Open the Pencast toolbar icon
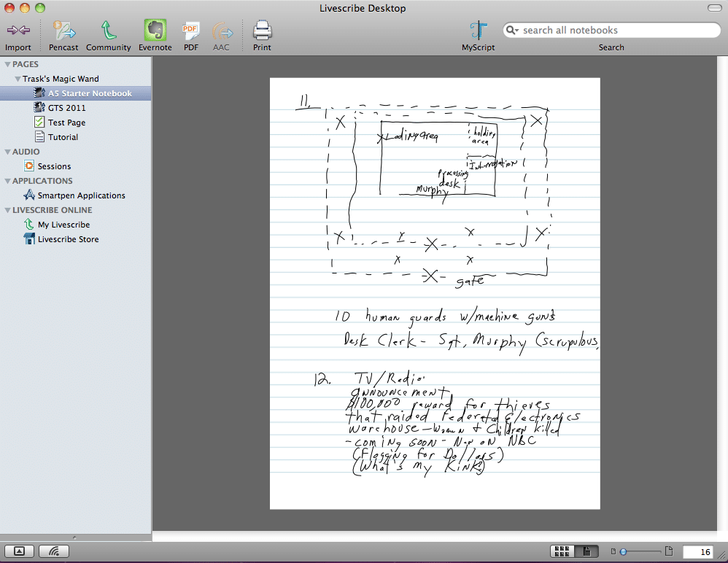The height and width of the screenshot is (563, 728). tap(63, 31)
